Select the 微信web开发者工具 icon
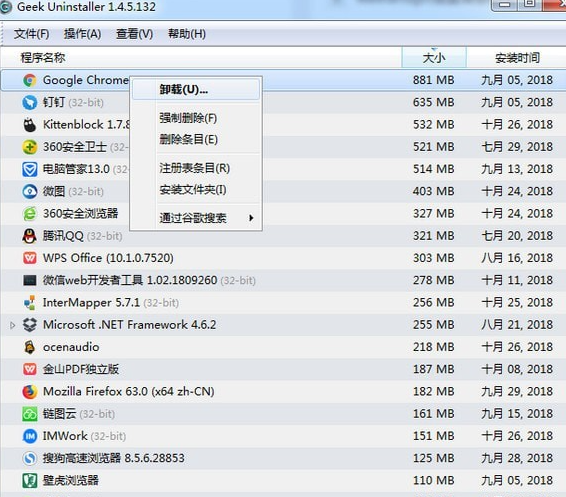This screenshot has height=497, width=566. point(30,280)
